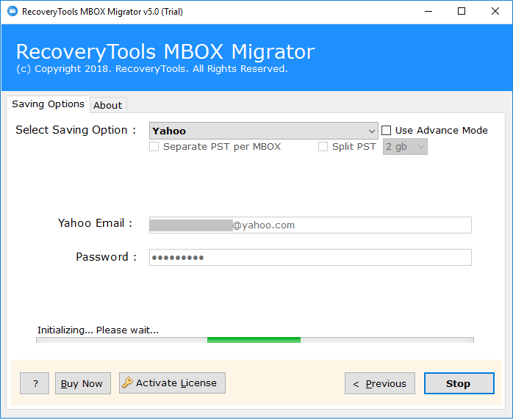Click the Initializing... Please wait... status text
The image size is (513, 420).
click(98, 330)
